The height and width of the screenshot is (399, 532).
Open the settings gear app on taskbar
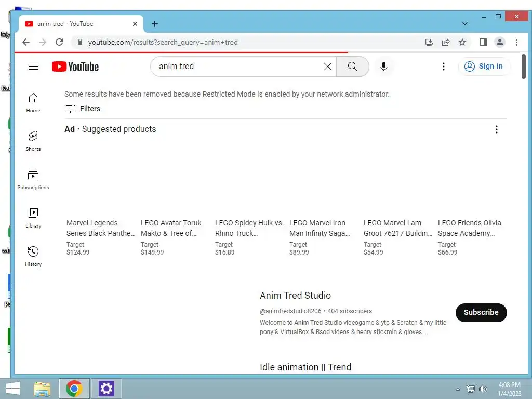click(106, 389)
